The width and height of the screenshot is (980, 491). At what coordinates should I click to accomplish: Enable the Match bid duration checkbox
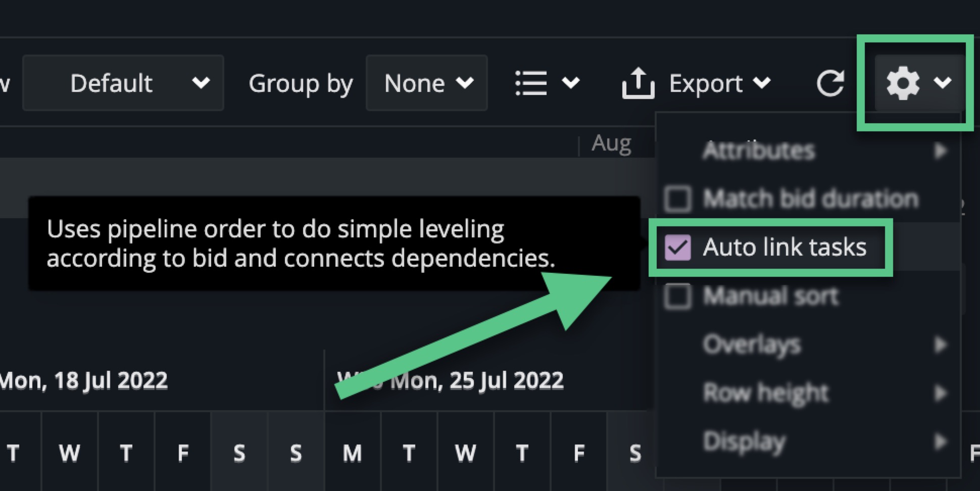coord(677,199)
